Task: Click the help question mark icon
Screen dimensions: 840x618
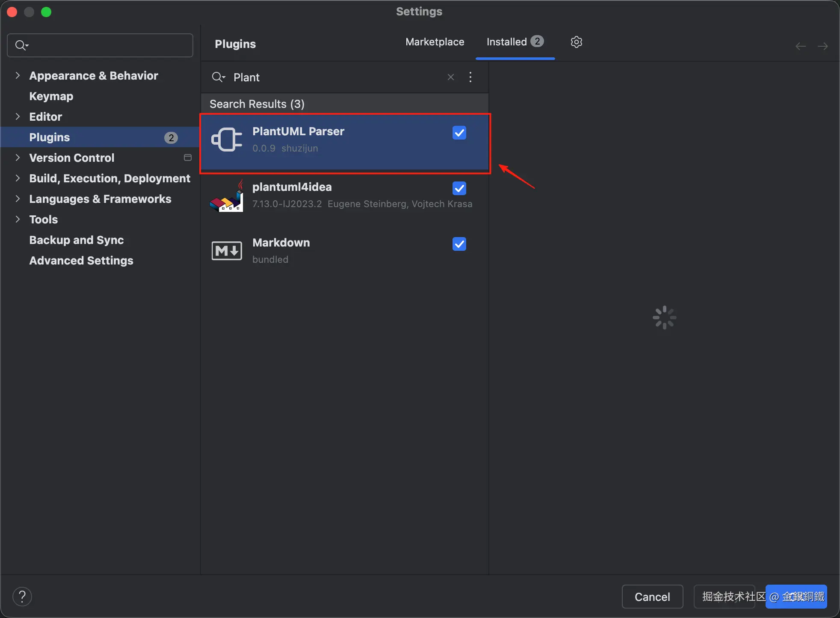Action: click(22, 596)
